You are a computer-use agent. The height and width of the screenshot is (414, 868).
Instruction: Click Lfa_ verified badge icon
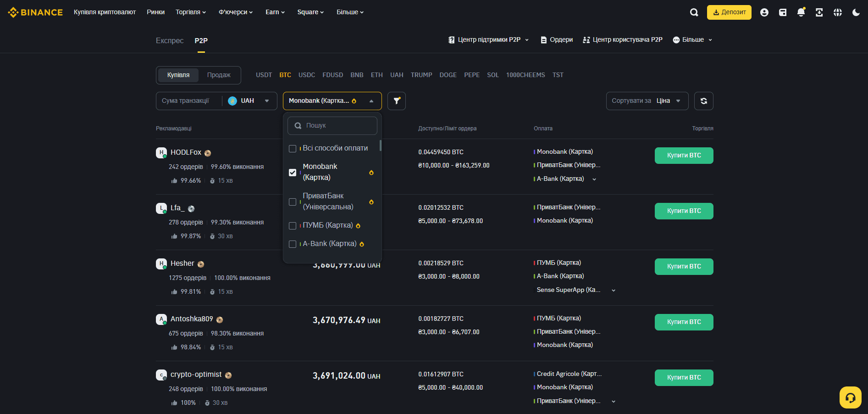point(191,209)
